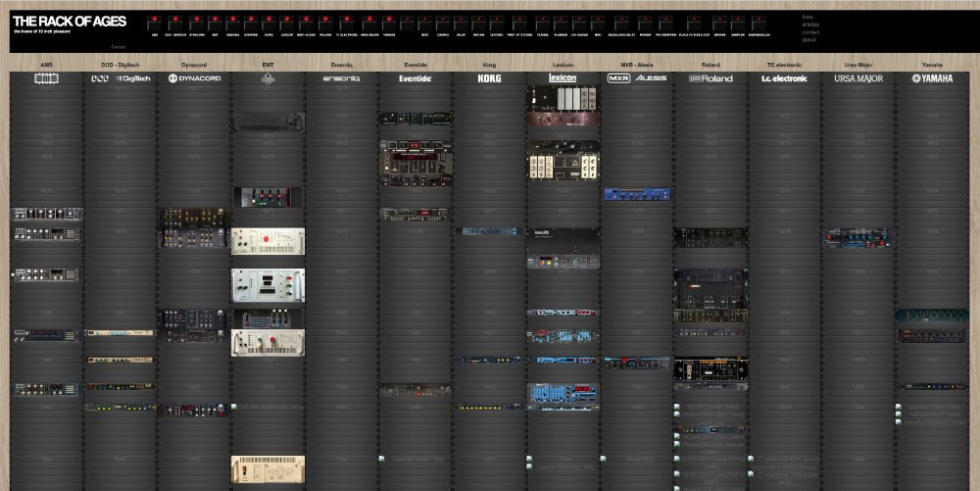Toggle the Eventide filter switch
The image size is (980, 491).
(251, 24)
